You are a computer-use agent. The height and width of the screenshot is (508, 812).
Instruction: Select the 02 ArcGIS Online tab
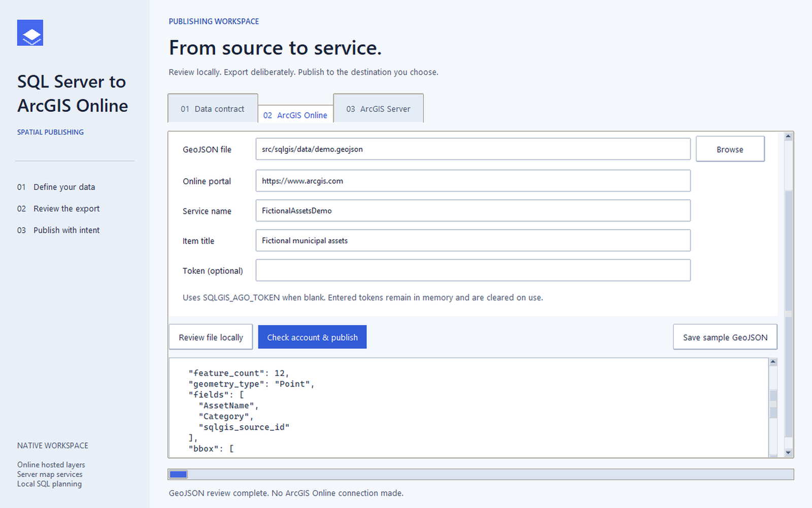[x=295, y=115]
